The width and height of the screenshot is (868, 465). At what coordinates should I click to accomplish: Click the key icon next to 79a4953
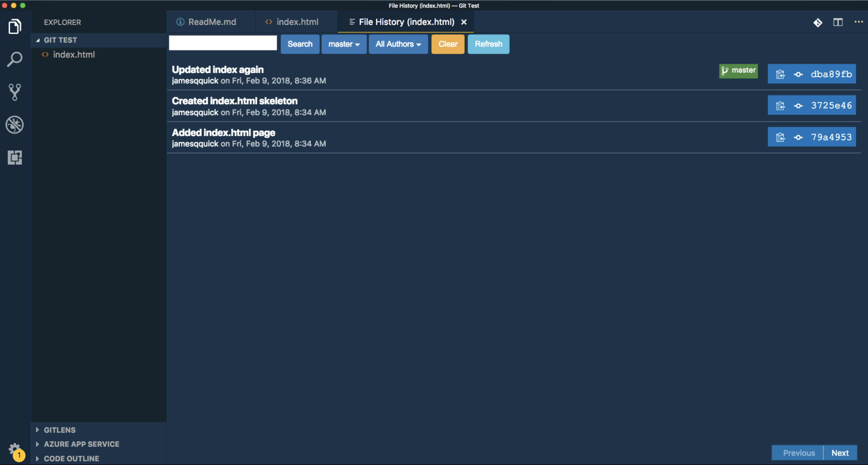tap(798, 137)
